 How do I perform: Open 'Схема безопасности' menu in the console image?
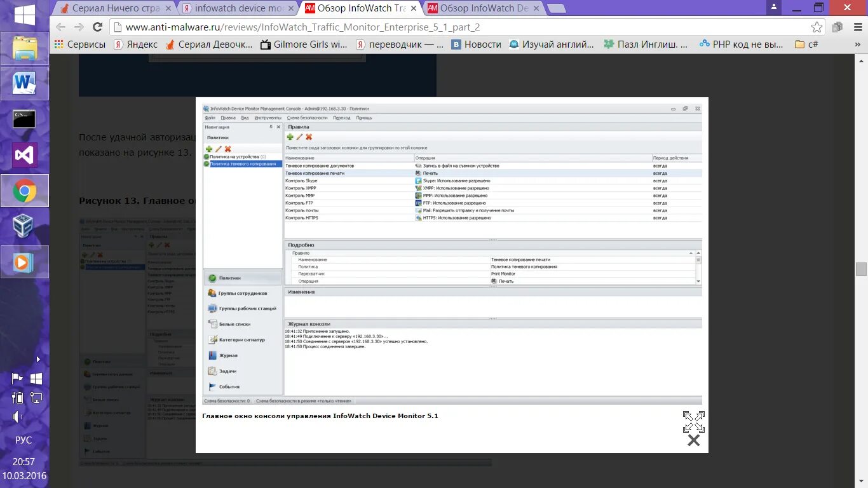tap(307, 118)
